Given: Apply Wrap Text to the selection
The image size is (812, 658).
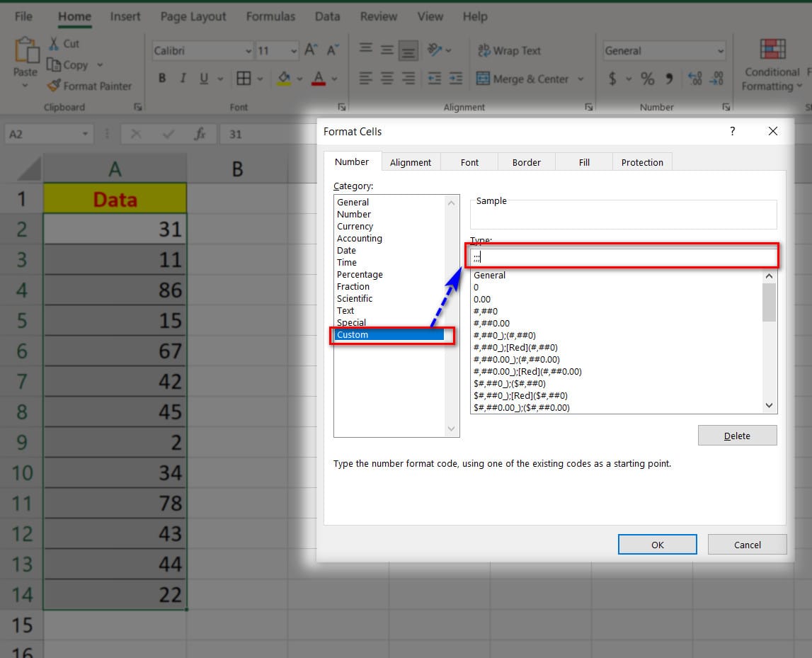Looking at the screenshot, I should (511, 50).
